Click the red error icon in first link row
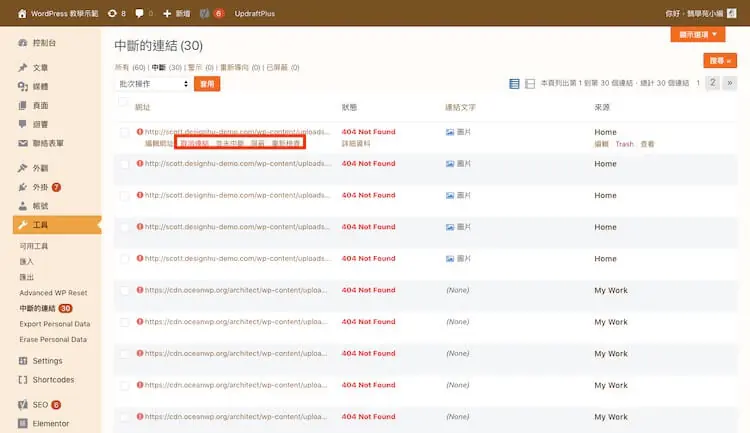This screenshot has height=433, width=750. [x=140, y=132]
